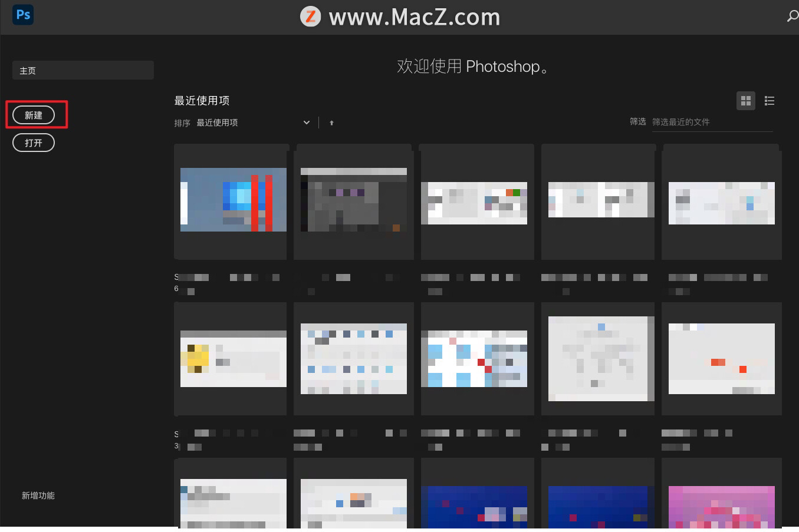The image size is (799, 532).
Task: Open the light thumbnail with orange-red marks
Action: coord(722,359)
